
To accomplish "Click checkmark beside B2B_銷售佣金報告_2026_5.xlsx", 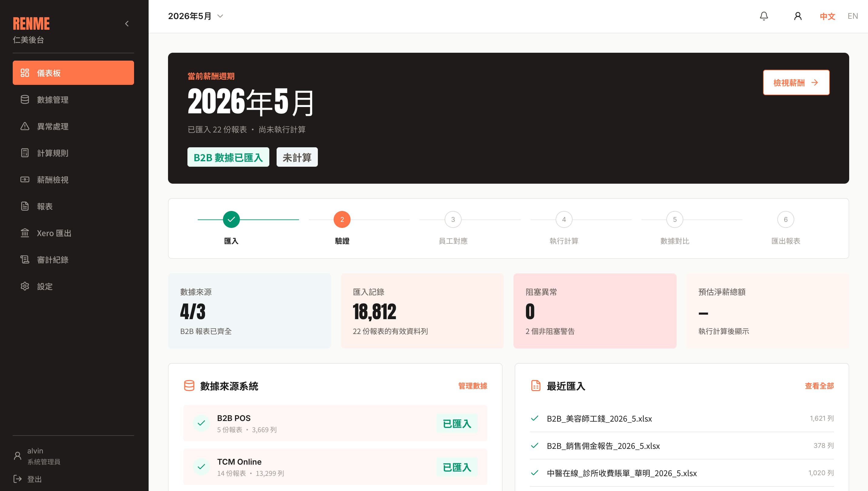I will [x=534, y=446].
